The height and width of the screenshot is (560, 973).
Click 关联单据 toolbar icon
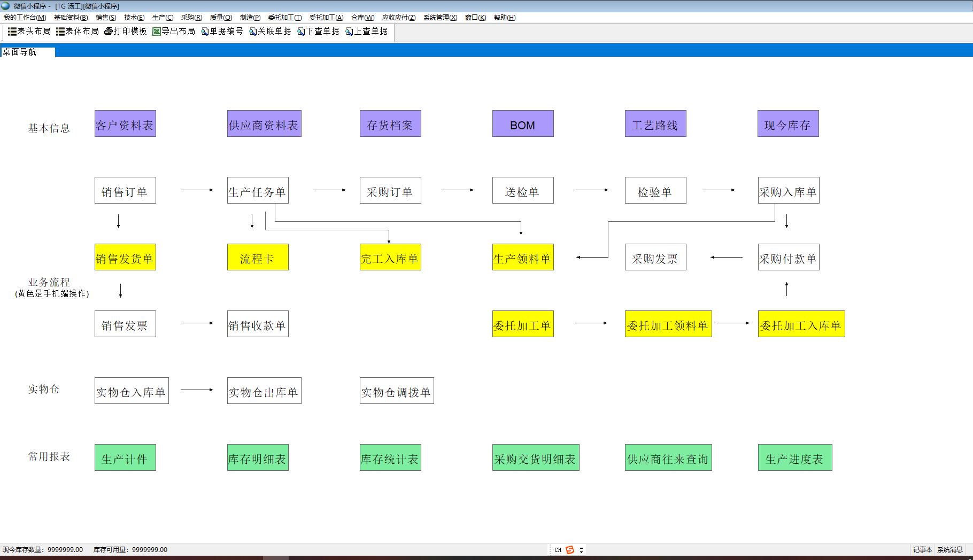(x=253, y=32)
